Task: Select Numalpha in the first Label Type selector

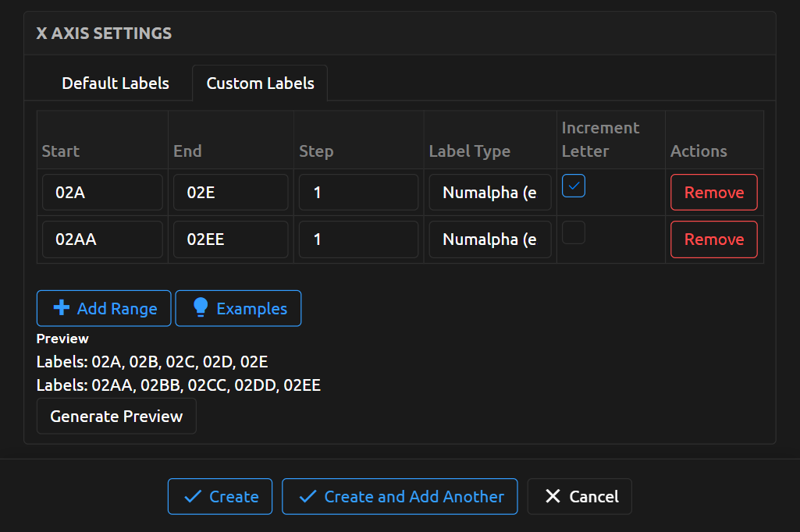Action: (489, 192)
